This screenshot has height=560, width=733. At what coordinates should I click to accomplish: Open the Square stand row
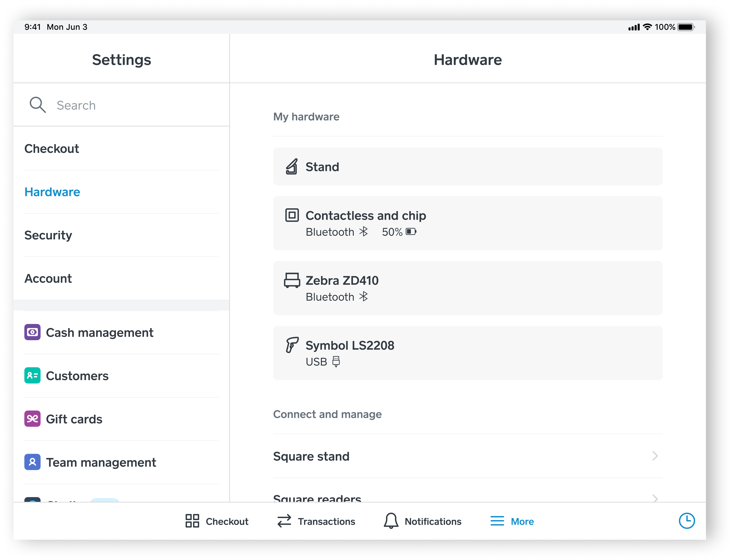(467, 456)
